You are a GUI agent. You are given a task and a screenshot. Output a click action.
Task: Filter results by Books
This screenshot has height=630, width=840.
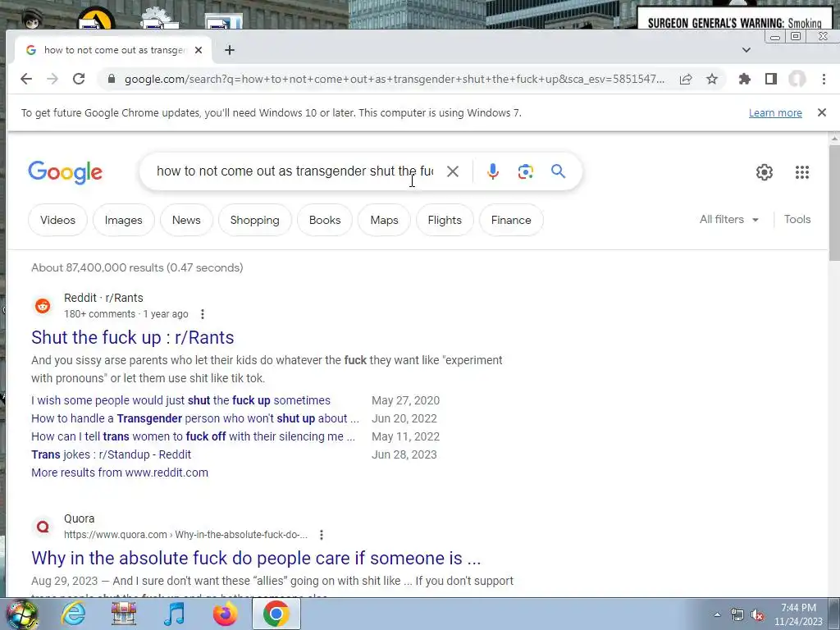tap(325, 220)
